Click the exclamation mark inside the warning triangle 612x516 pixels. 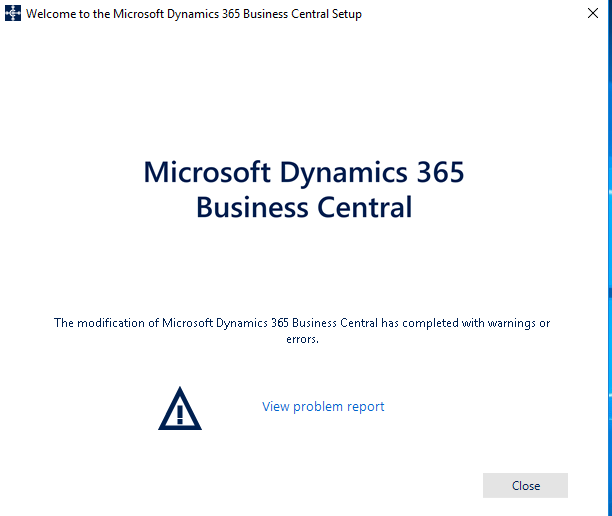click(180, 415)
